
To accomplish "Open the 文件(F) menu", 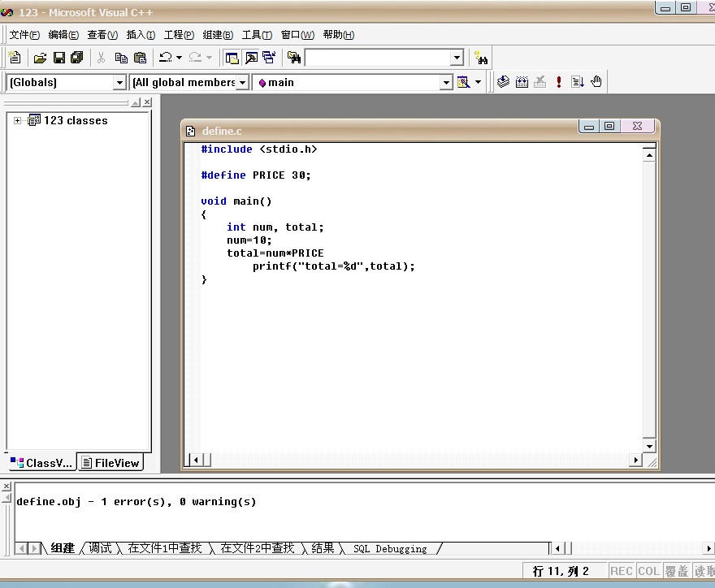I will click(24, 35).
